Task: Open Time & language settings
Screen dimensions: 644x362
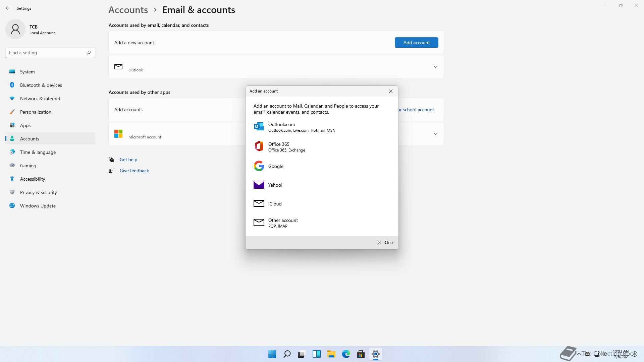Action: click(x=50, y=152)
